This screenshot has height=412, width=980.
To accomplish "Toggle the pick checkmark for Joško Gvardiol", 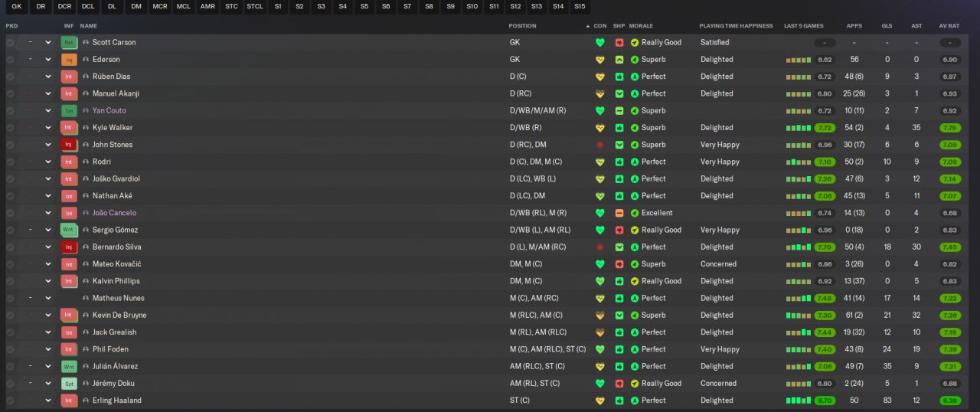I will pos(10,179).
